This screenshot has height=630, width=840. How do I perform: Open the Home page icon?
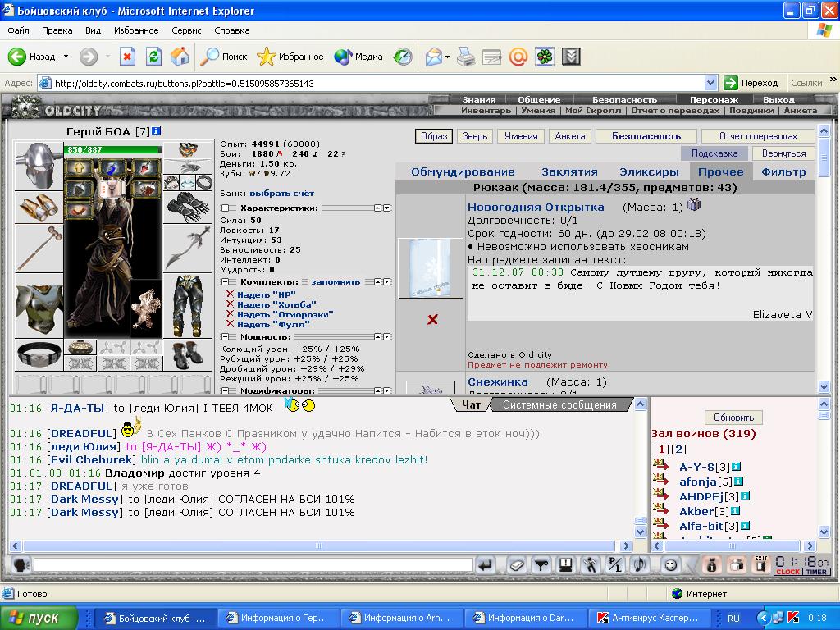pos(180,57)
